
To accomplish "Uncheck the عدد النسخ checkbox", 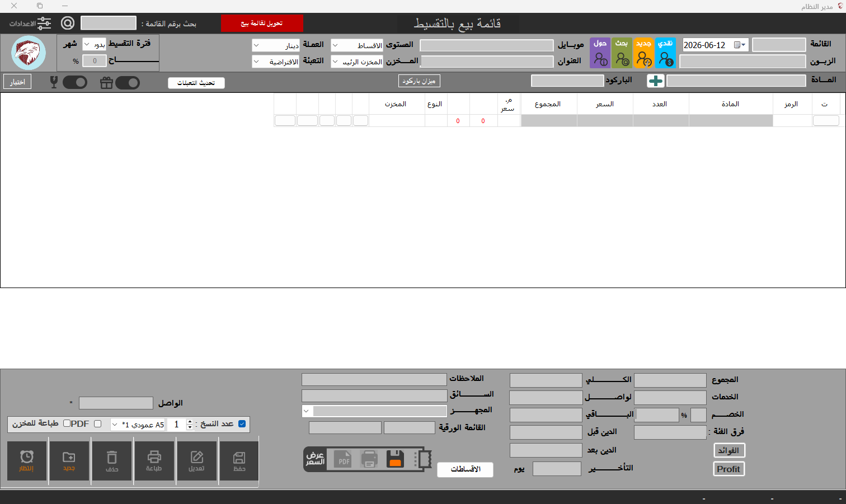I will coord(242,424).
